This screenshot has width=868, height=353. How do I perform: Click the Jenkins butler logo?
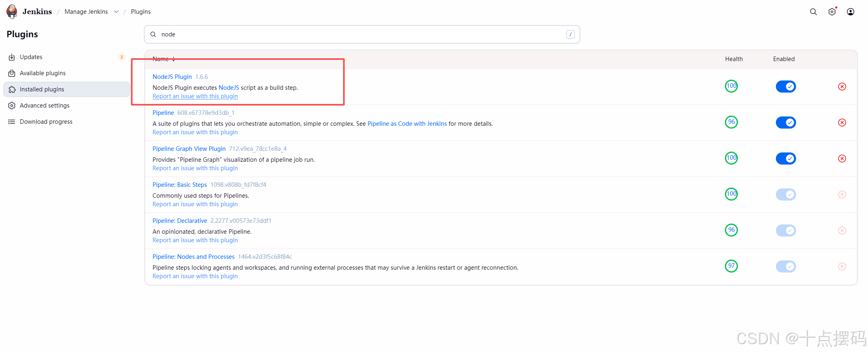[12, 12]
